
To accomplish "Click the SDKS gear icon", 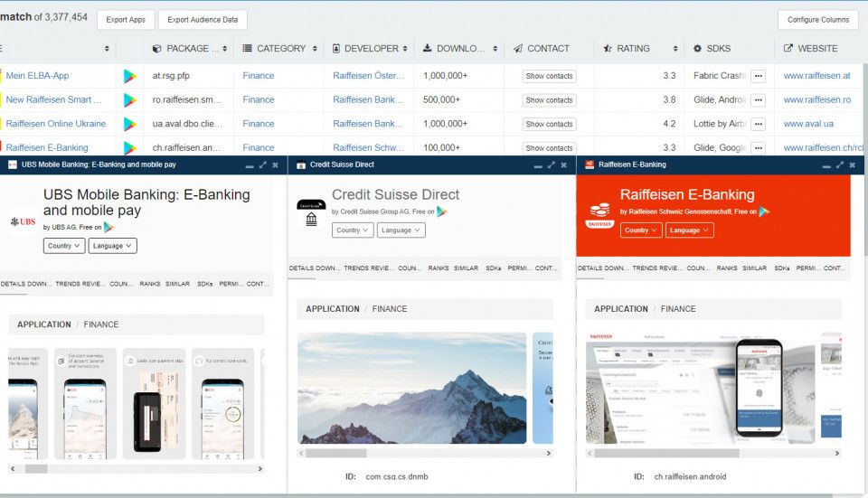I will point(697,49).
